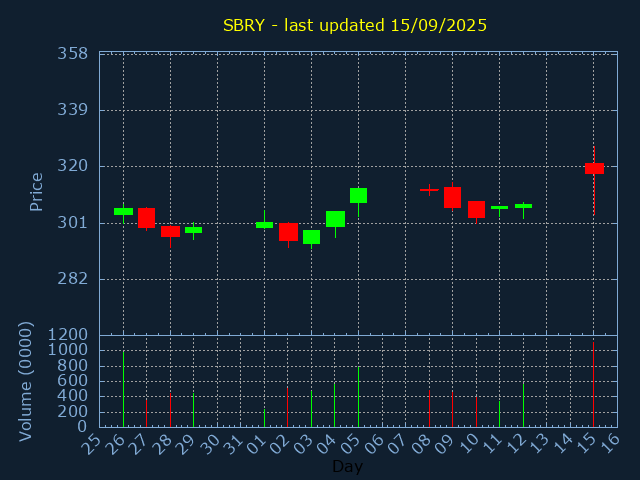Click the green volume bar for day 03
Screen dimensions: 640x480
[x=311, y=409]
